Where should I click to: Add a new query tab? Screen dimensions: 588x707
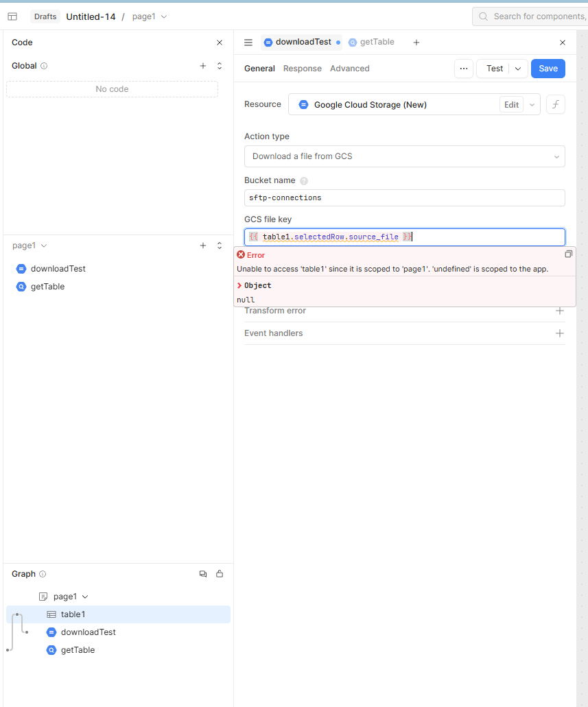coord(416,43)
